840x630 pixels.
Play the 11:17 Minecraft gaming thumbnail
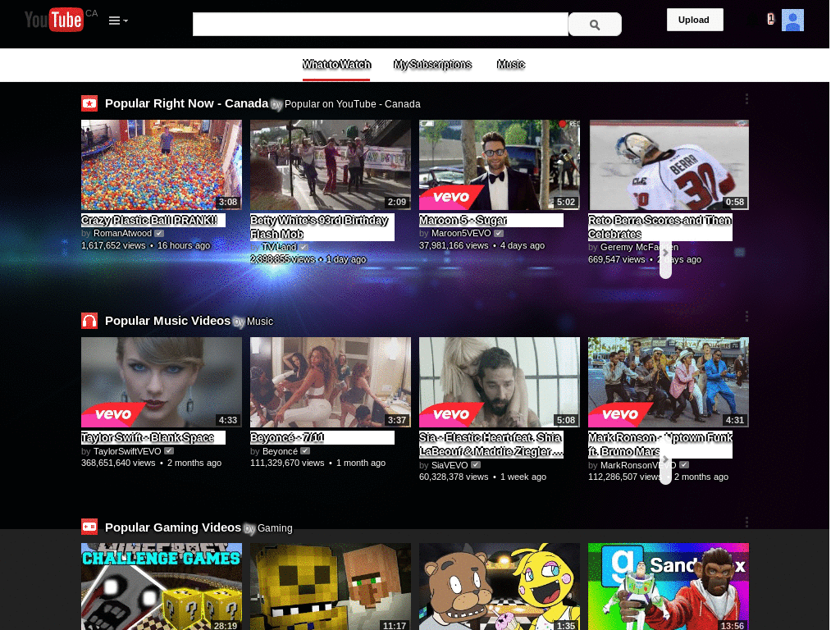click(x=331, y=587)
